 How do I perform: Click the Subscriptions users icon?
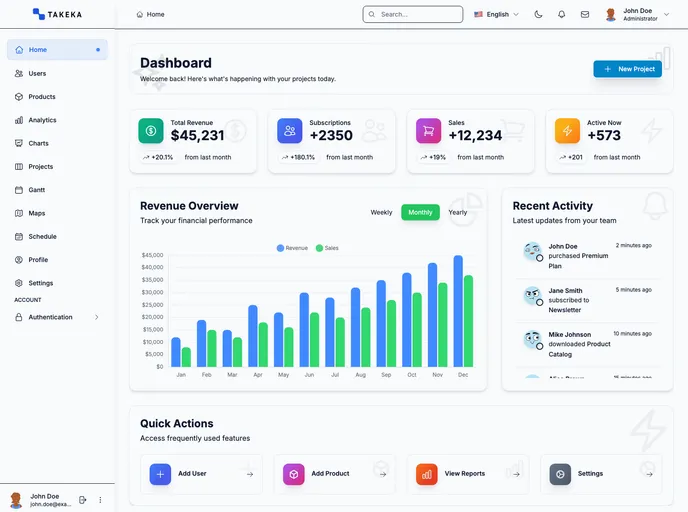[x=290, y=130]
